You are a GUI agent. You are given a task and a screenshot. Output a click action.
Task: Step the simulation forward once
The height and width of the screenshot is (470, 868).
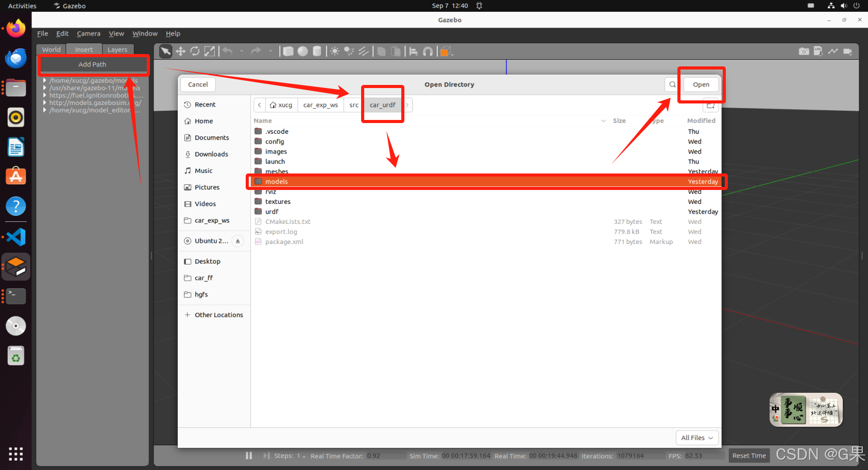[266, 456]
